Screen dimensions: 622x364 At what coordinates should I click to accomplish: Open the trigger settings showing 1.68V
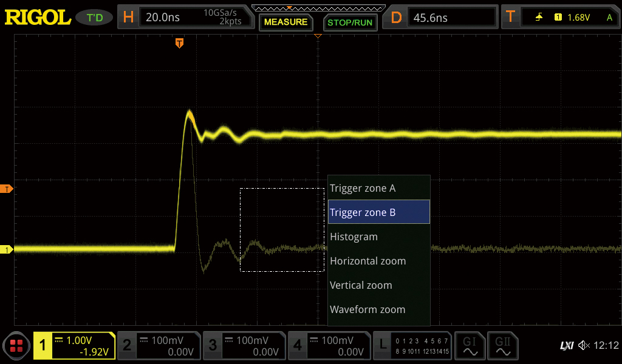pos(559,18)
